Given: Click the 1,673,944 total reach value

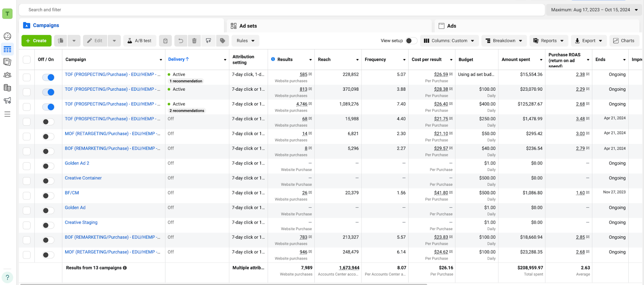Looking at the screenshot, I should pyautogui.click(x=349, y=268).
